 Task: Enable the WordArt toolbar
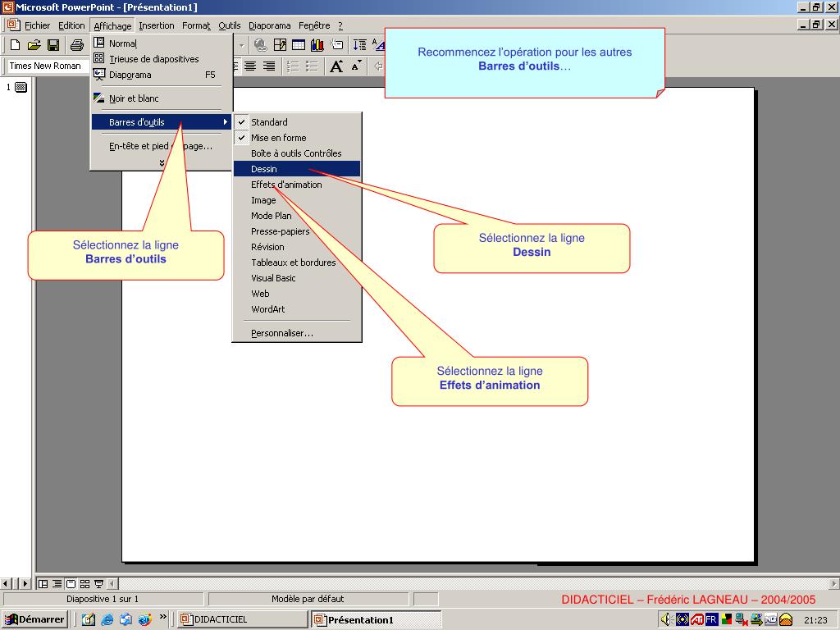(297, 309)
